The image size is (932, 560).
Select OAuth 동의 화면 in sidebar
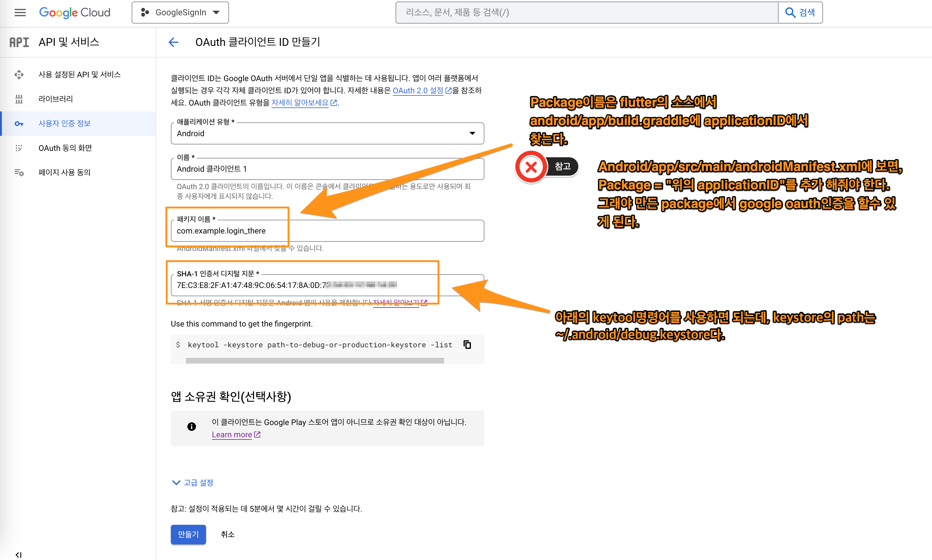click(x=65, y=147)
